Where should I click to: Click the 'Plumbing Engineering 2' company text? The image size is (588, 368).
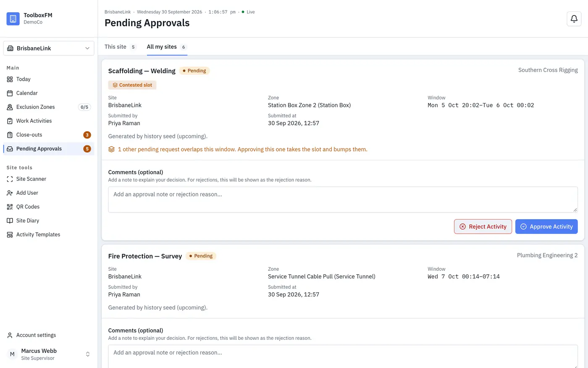pyautogui.click(x=547, y=255)
